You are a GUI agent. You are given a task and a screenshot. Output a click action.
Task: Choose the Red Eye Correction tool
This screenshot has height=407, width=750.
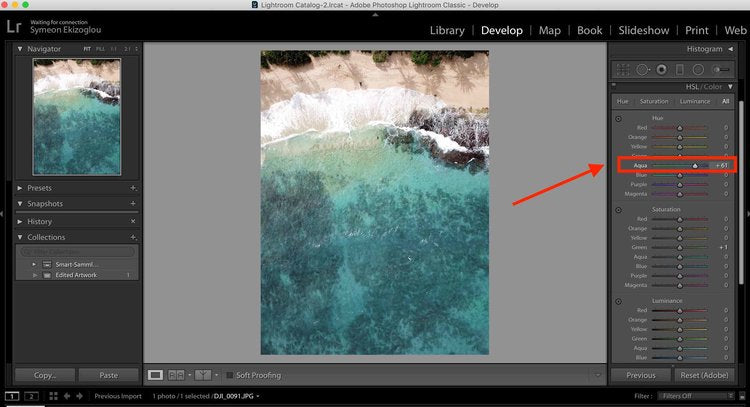point(661,69)
